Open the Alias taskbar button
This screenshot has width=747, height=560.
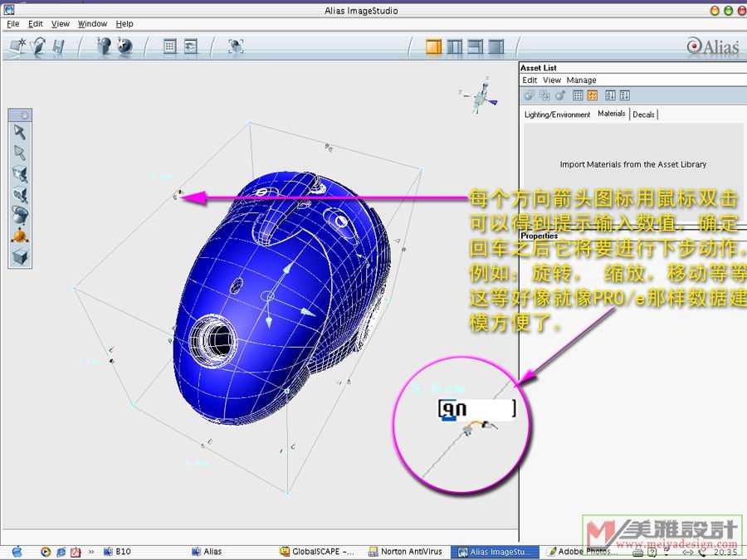207,552
